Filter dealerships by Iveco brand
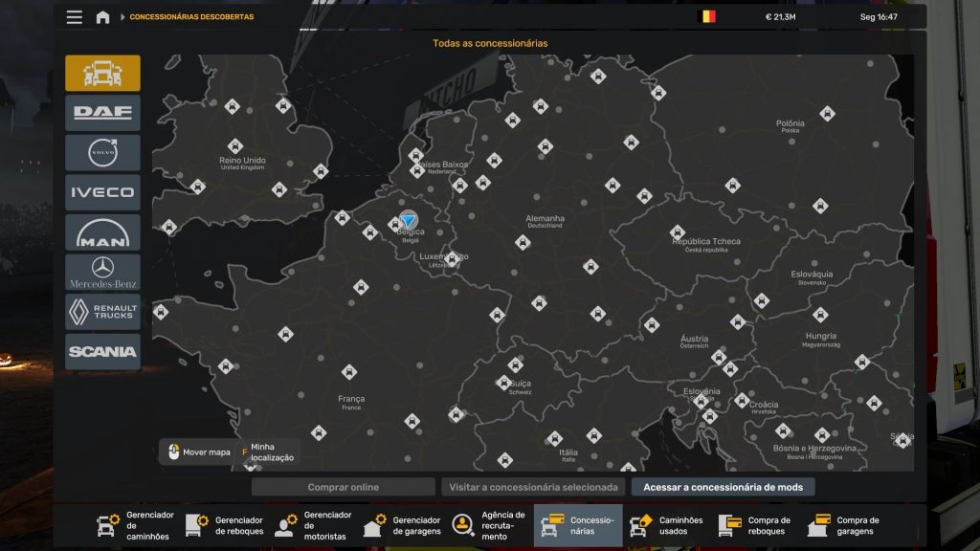Viewport: 980px width, 551px height. tap(102, 192)
